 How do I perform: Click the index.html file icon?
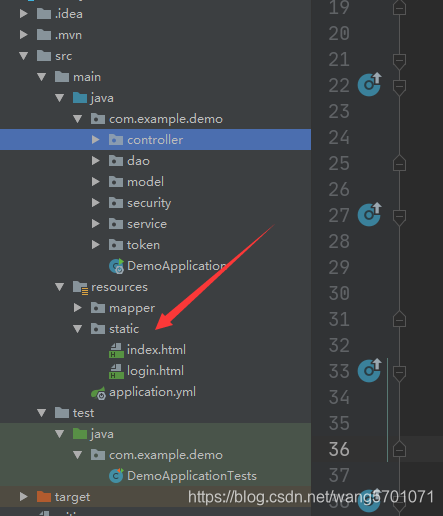click(x=116, y=351)
